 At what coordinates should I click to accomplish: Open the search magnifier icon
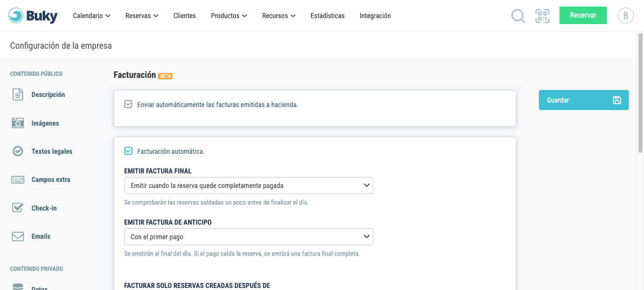[x=518, y=16]
